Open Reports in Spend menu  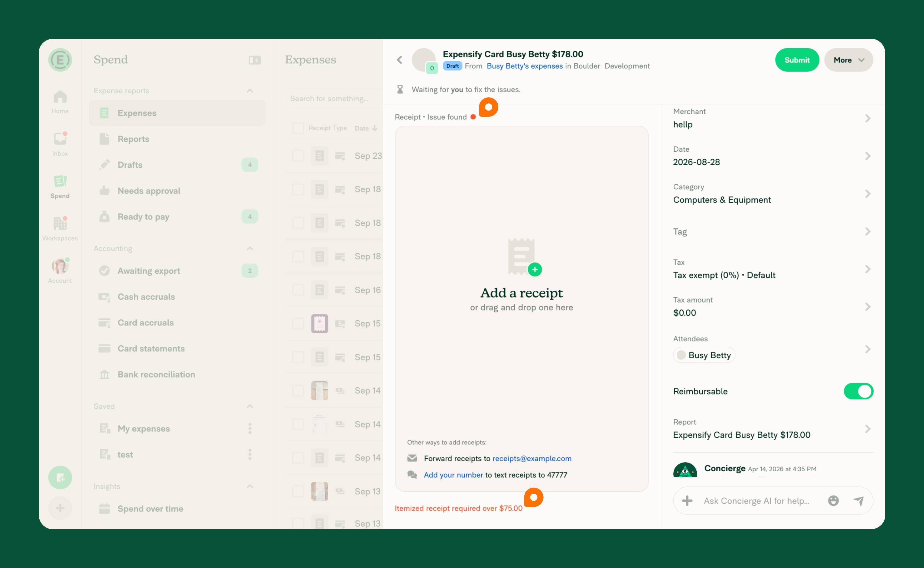pos(177,139)
